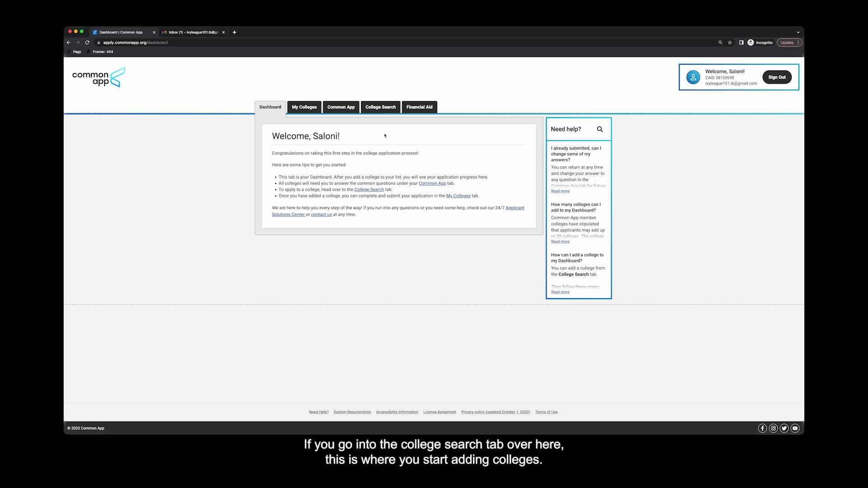
Task: Switch to the College Search tab
Action: 380,107
